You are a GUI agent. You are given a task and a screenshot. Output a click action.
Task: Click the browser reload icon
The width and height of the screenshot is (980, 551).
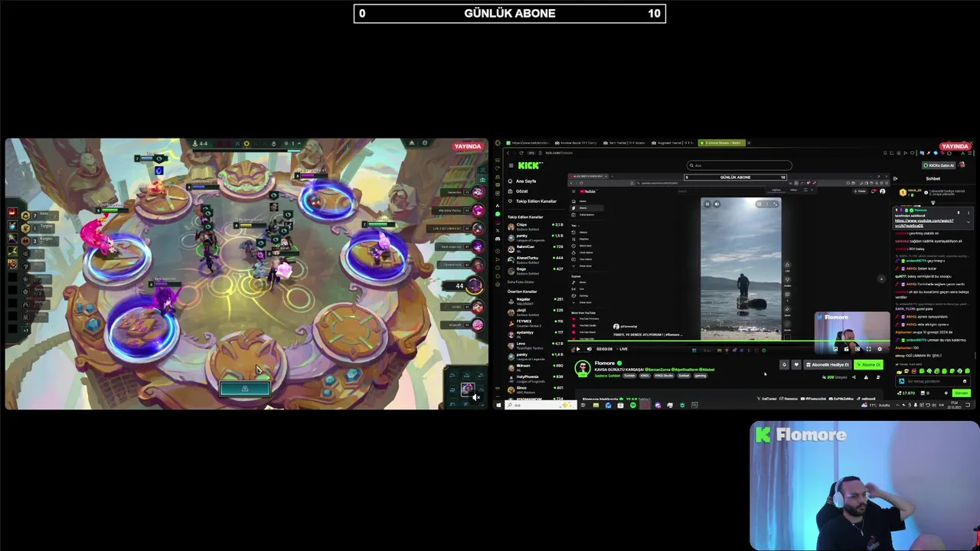point(521,153)
